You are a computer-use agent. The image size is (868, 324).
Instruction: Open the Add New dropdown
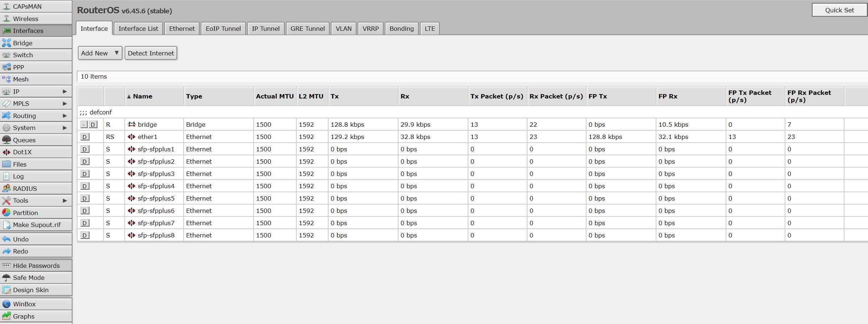point(100,53)
